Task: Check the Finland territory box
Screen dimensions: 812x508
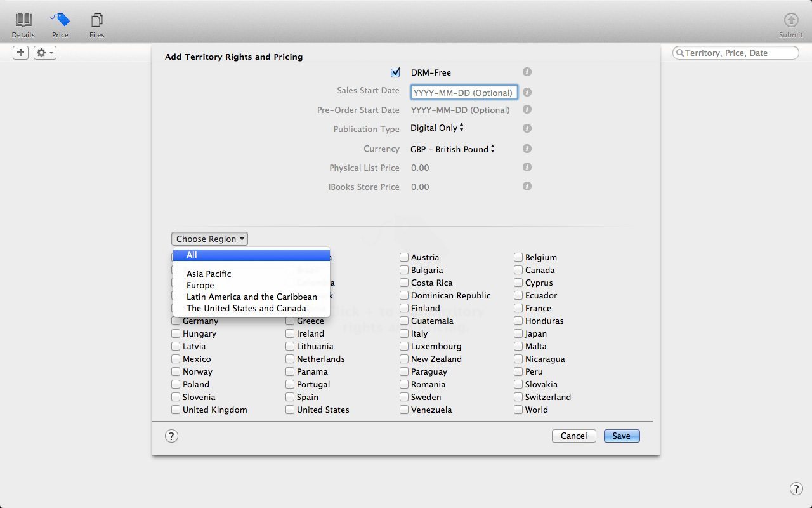Action: click(404, 308)
